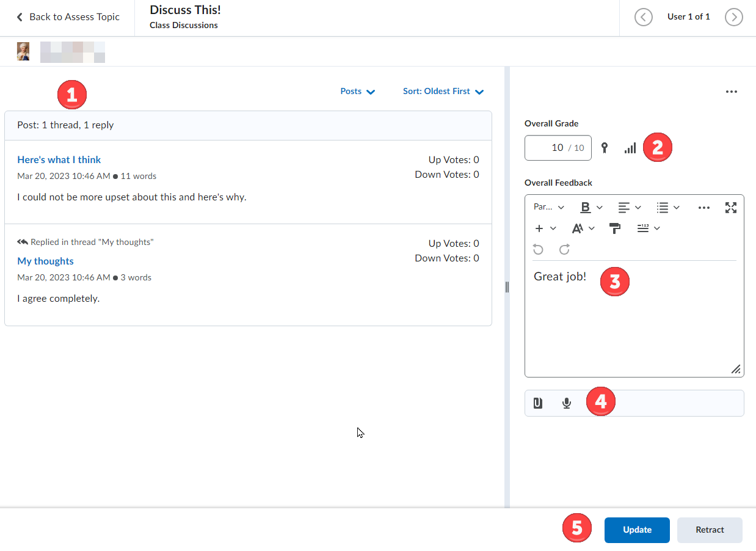The height and width of the screenshot is (551, 756).
Task: Redo the edit in feedback editor
Action: [x=564, y=249]
